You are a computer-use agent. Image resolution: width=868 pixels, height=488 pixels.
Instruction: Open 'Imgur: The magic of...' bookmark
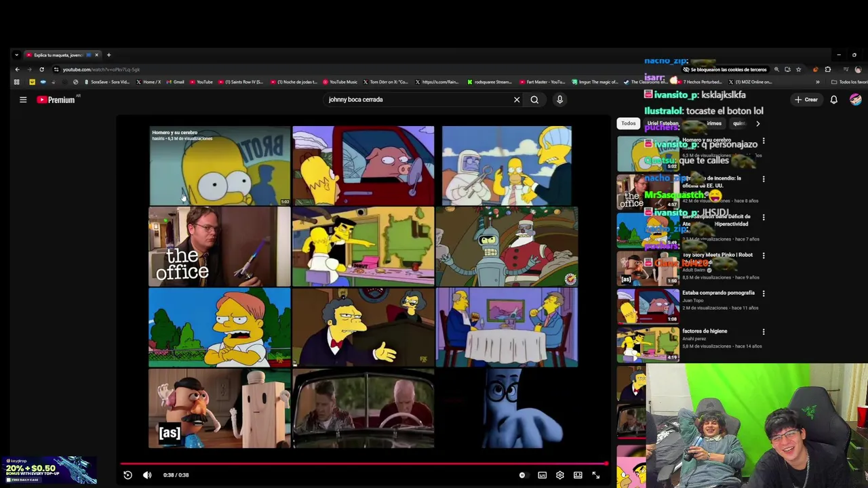pyautogui.click(x=595, y=82)
